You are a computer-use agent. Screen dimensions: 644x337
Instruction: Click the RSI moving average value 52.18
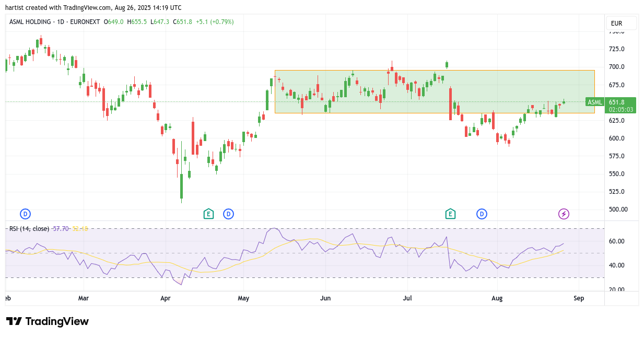point(80,228)
